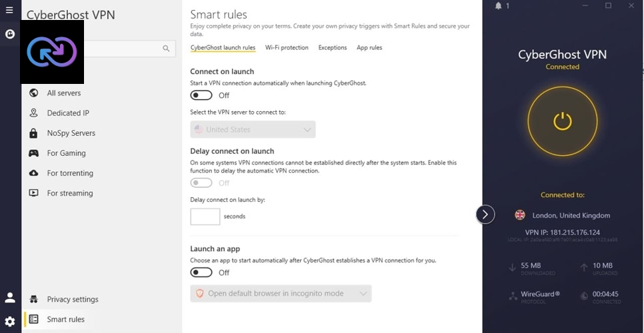644x333 pixels.
Task: Open the account profile icon
Action: tap(10, 298)
